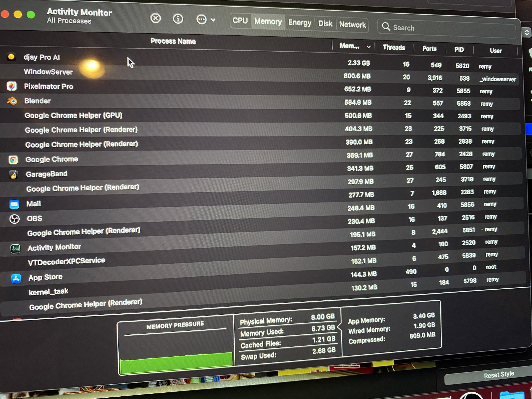Image resolution: width=532 pixels, height=399 pixels.
Task: Sort by PID column header
Action: pyautogui.click(x=459, y=49)
